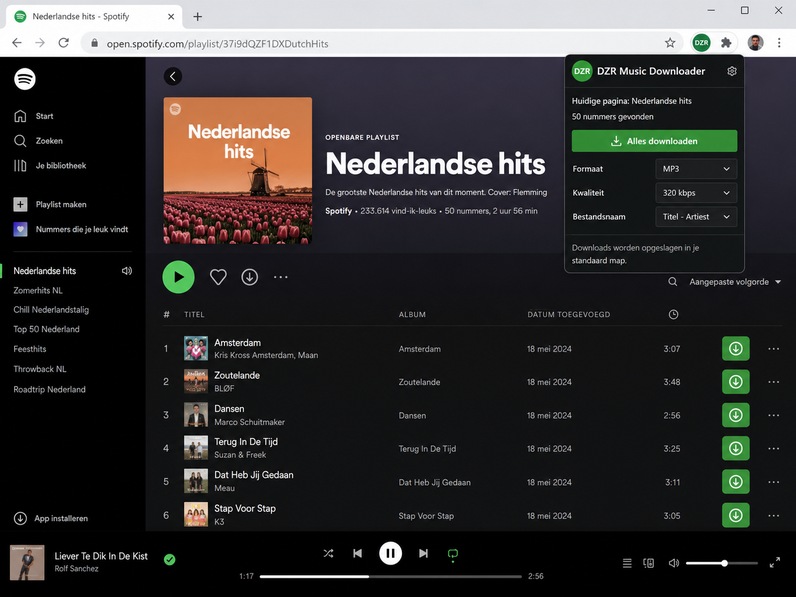Open the Formaat MP3 dropdown
Screen dimensions: 796x597
[696, 169]
